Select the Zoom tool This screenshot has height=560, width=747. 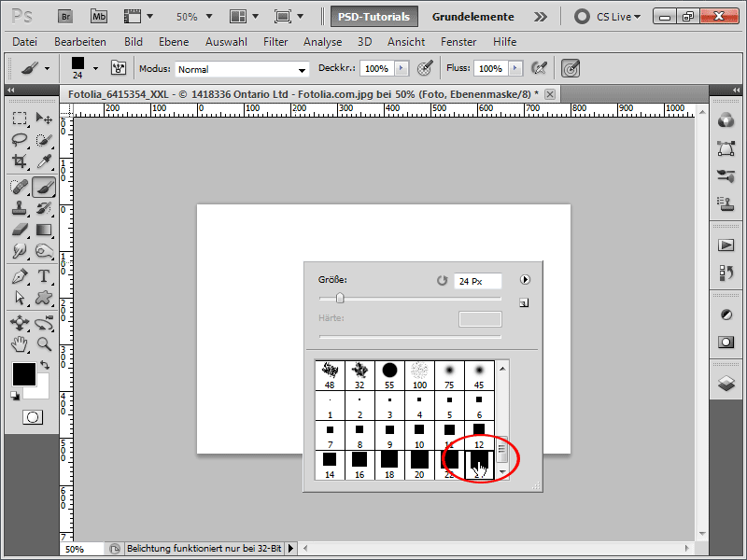pyautogui.click(x=44, y=344)
